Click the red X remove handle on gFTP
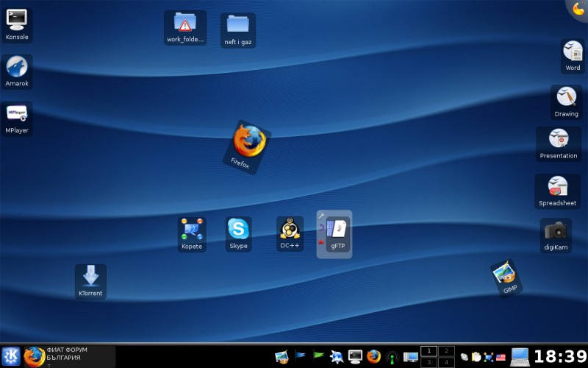The image size is (588, 368). (321, 241)
